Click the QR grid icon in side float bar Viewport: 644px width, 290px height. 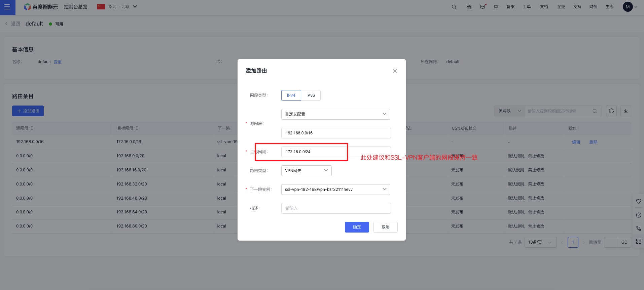639,241
